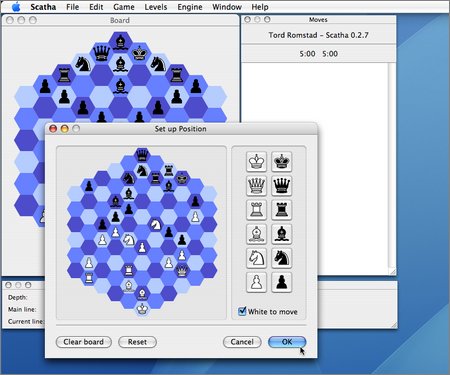Open the Window menu
Image resolution: width=450 pixels, height=375 pixels.
[227, 7]
